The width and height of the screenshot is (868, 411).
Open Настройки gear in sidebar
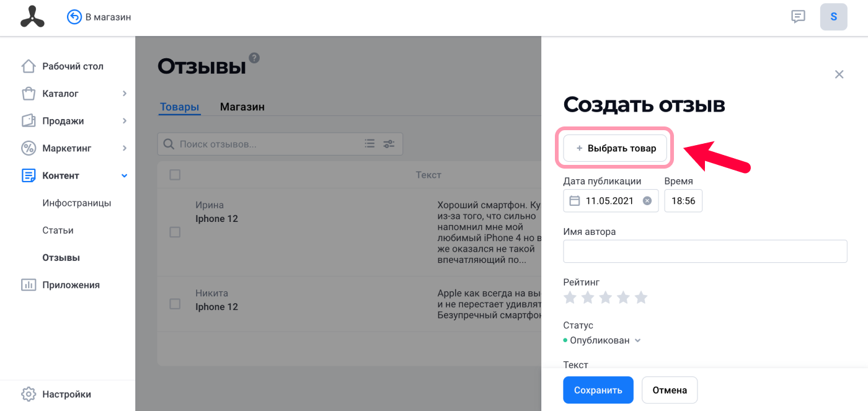pyautogui.click(x=29, y=394)
